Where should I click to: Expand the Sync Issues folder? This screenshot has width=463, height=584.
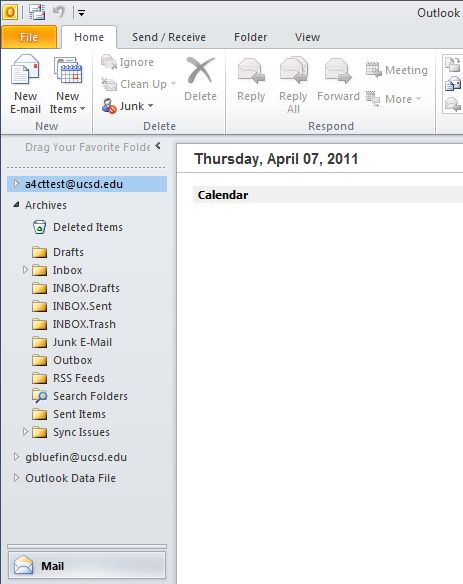tap(25, 431)
